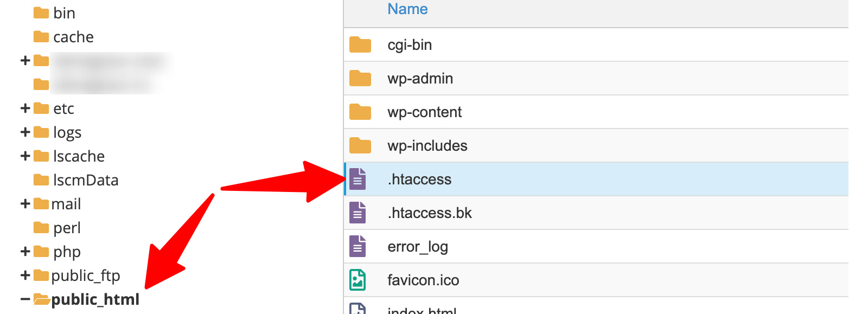
Task: Click the wp-admin folder icon
Action: (360, 79)
